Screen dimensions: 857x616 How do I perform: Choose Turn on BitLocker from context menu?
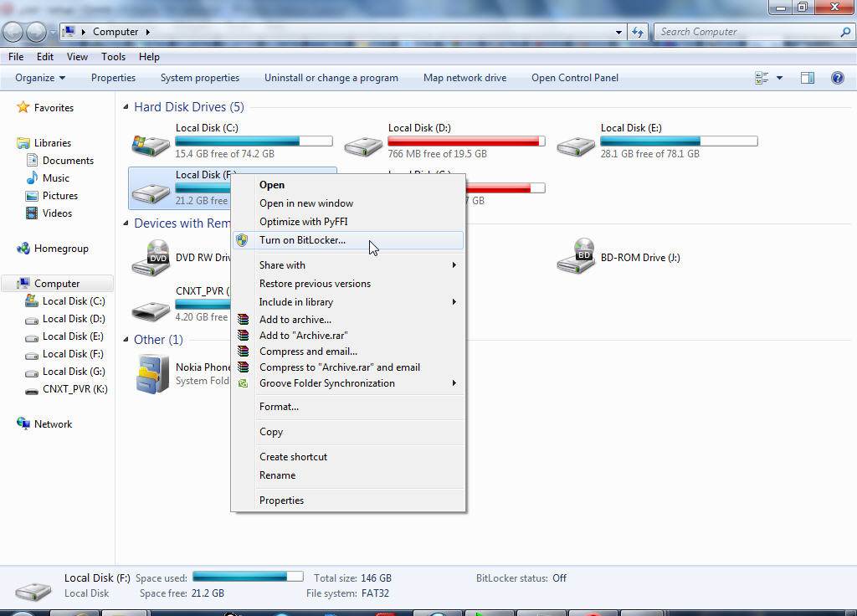[348, 240]
